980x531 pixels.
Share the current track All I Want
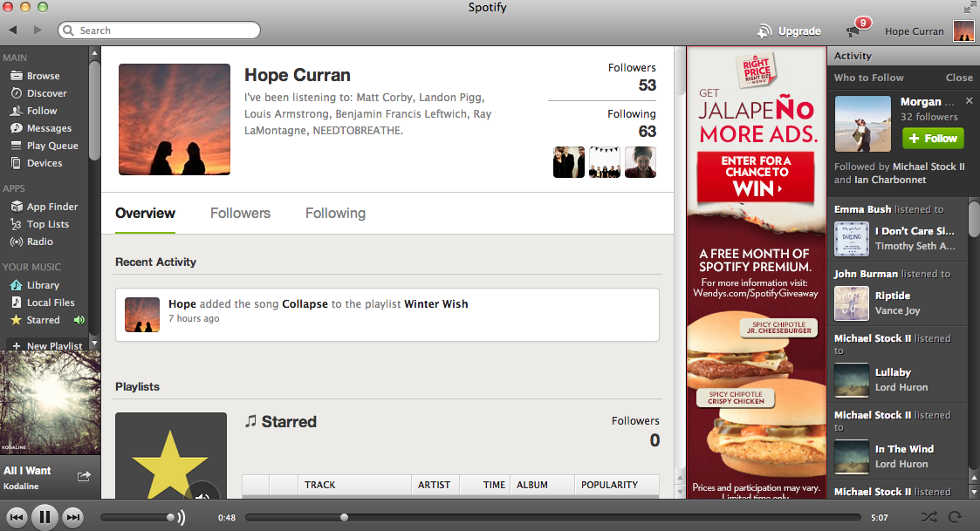click(84, 477)
